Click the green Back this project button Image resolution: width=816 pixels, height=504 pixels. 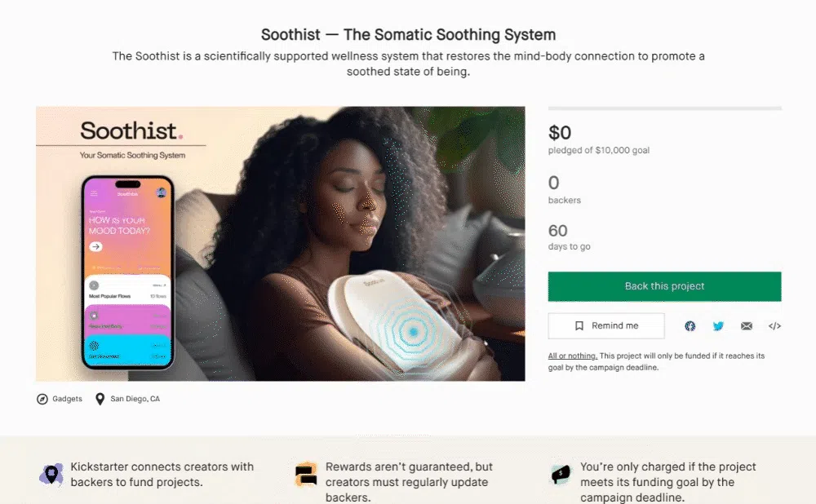click(664, 286)
